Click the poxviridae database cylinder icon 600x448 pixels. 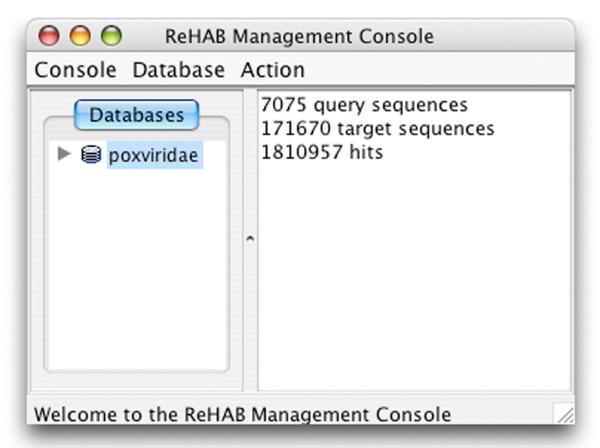(x=91, y=155)
